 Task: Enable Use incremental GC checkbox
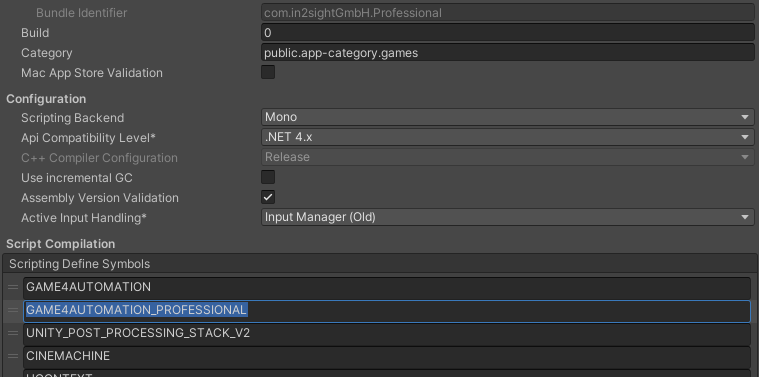point(268,177)
